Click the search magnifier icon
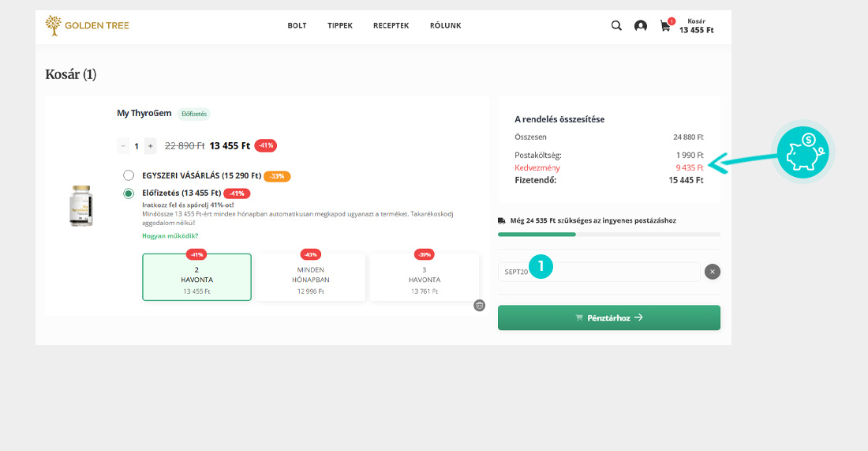Viewport: 868px width, 451px height. tap(616, 25)
